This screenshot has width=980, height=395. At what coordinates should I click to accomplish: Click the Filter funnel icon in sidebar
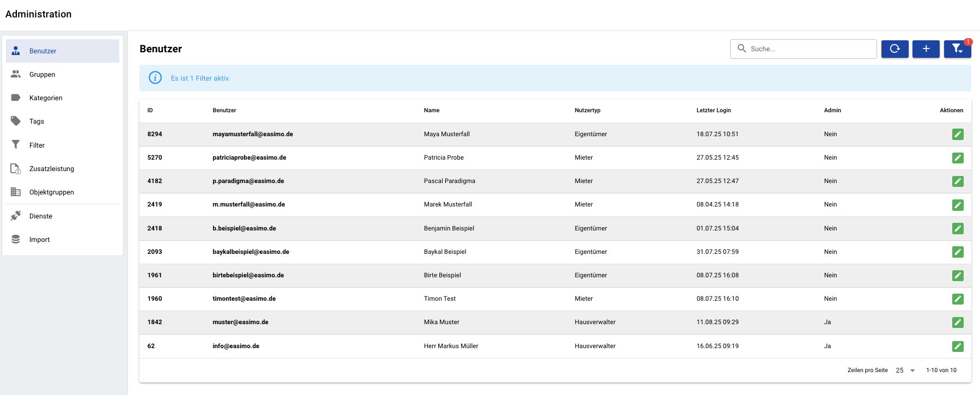coord(16,144)
